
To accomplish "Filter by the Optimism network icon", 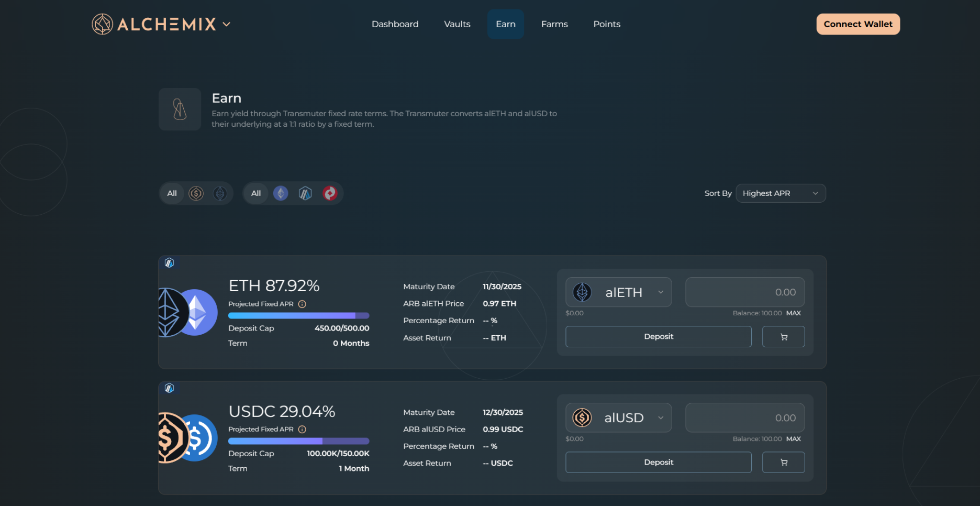I will click(x=330, y=193).
